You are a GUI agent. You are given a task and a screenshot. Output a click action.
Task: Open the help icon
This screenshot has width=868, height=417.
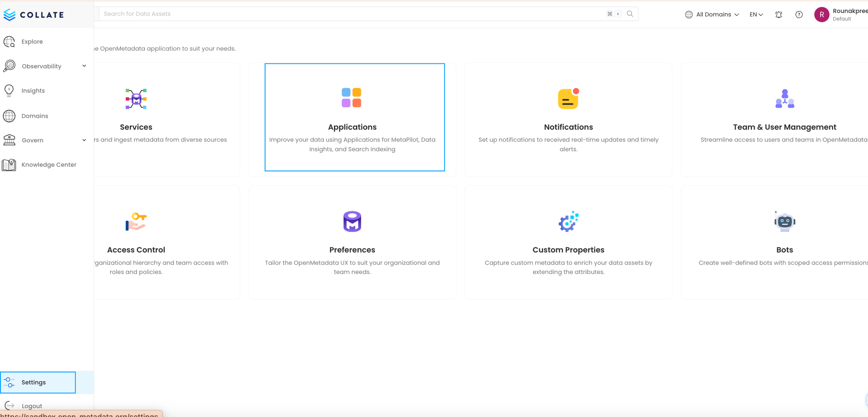(799, 15)
